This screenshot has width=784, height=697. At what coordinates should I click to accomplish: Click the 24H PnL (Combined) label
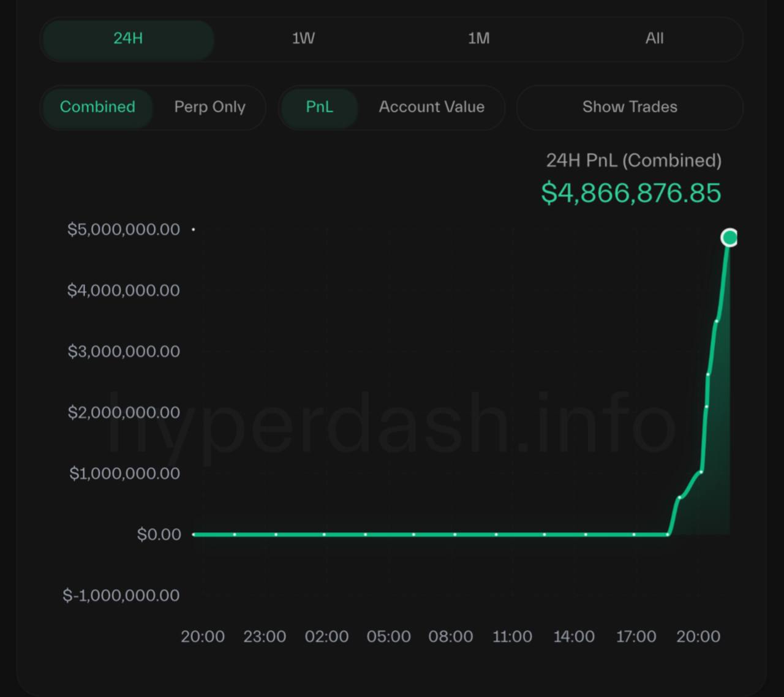(633, 160)
